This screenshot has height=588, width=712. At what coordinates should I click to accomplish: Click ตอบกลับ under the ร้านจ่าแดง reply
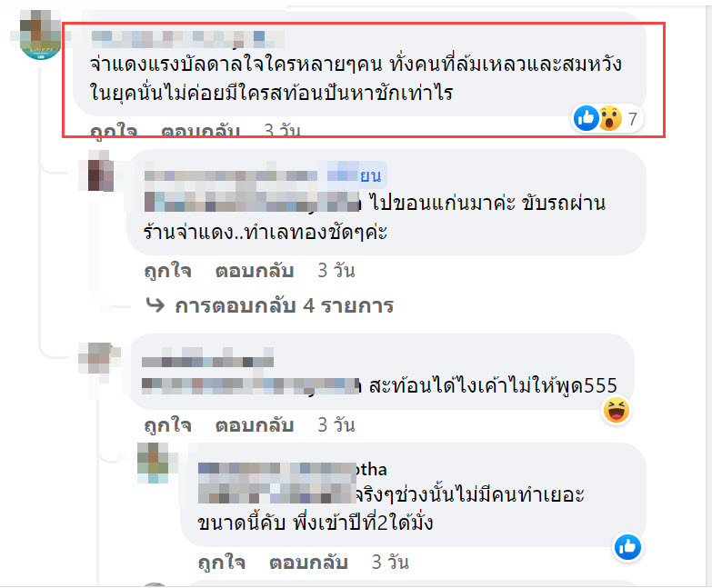[x=255, y=271]
